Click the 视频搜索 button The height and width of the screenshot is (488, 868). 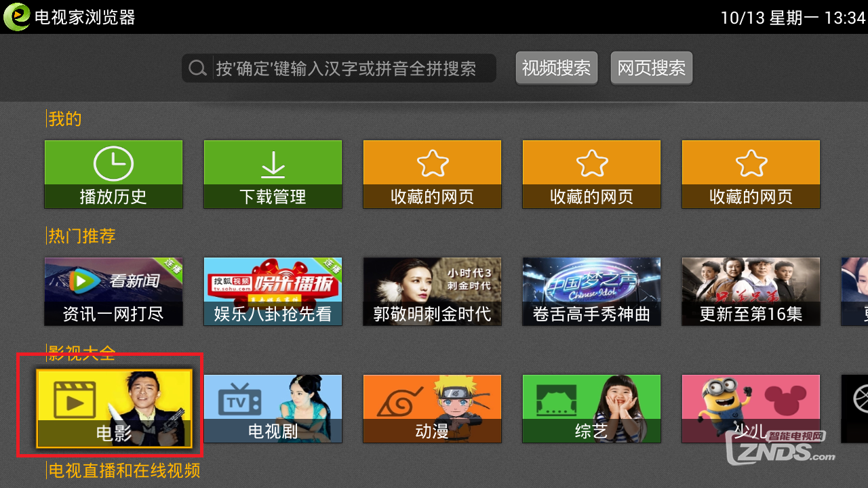click(556, 68)
